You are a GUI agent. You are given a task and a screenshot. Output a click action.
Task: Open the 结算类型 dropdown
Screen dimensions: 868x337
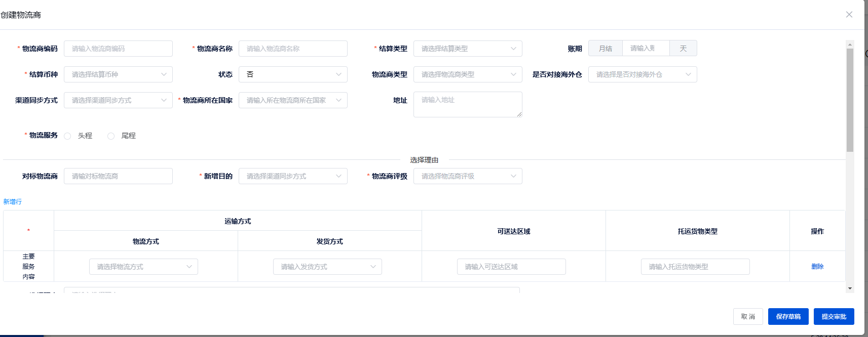pos(468,49)
